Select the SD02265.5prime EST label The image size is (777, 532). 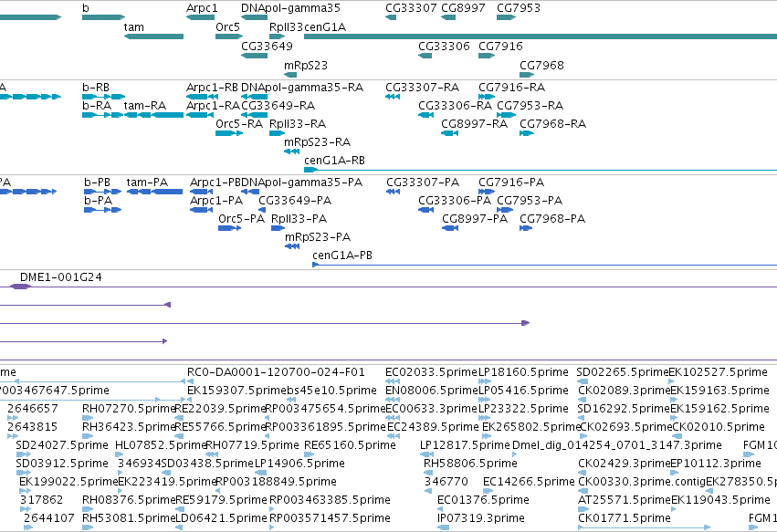click(x=623, y=372)
